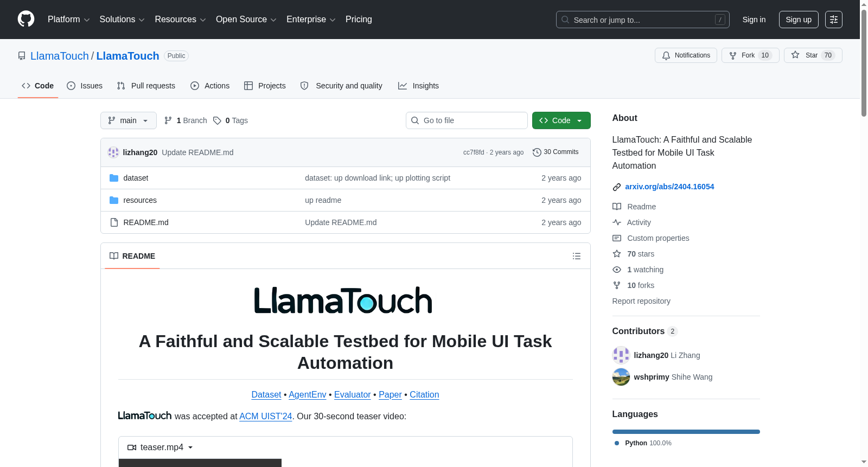Click the Python language bar
This screenshot has width=868, height=467.
tap(686, 432)
